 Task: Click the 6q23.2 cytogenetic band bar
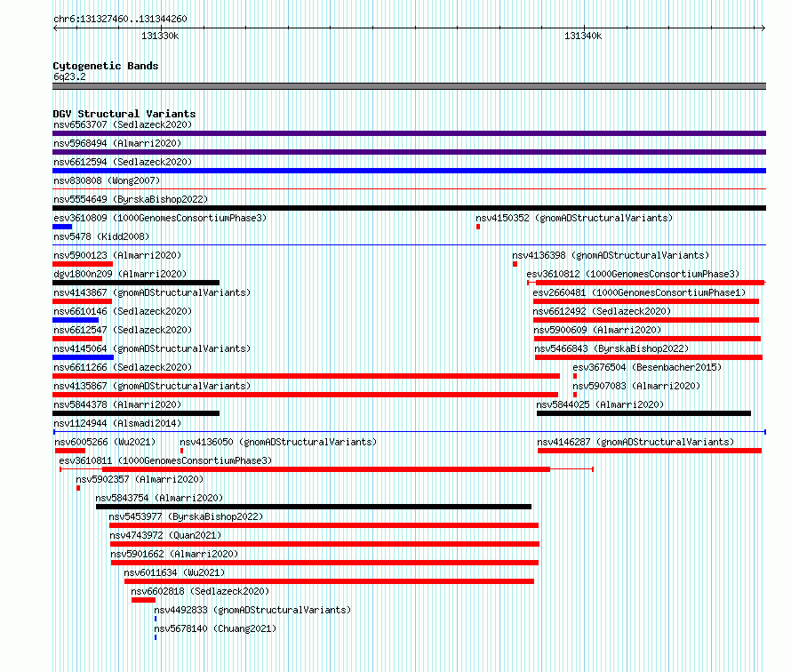(x=409, y=86)
